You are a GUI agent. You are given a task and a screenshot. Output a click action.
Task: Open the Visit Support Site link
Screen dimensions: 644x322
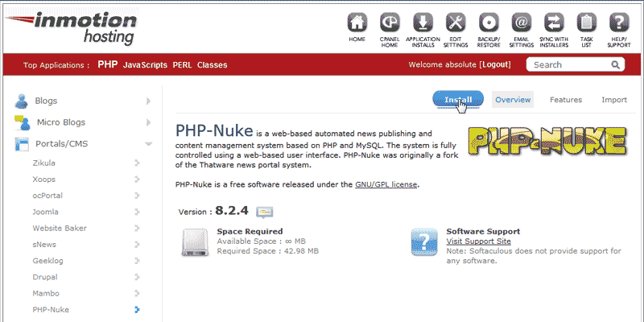point(478,241)
